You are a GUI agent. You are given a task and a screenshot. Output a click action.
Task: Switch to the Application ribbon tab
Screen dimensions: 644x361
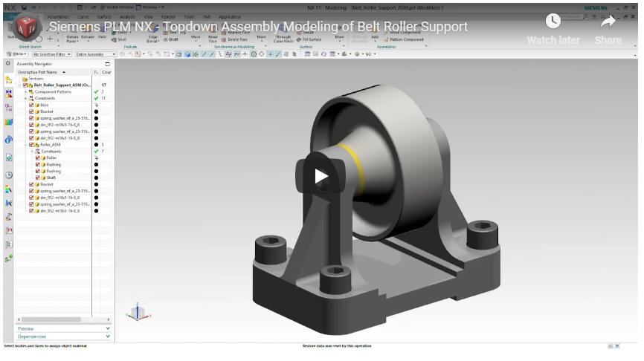coord(230,17)
